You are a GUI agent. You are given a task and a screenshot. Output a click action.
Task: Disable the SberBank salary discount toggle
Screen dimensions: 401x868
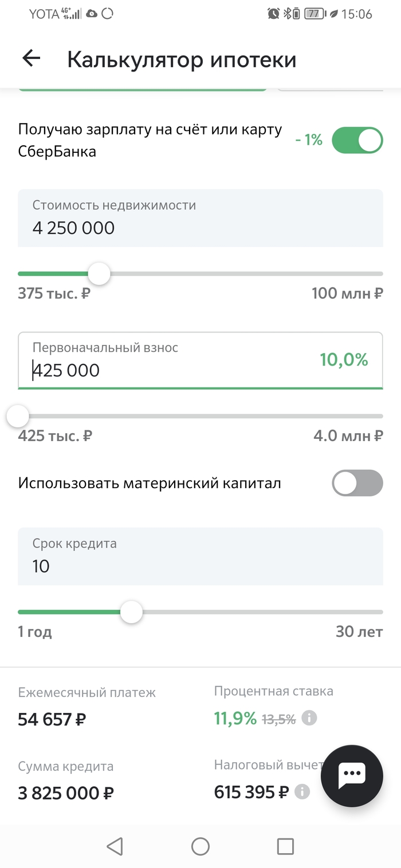pyautogui.click(x=357, y=140)
